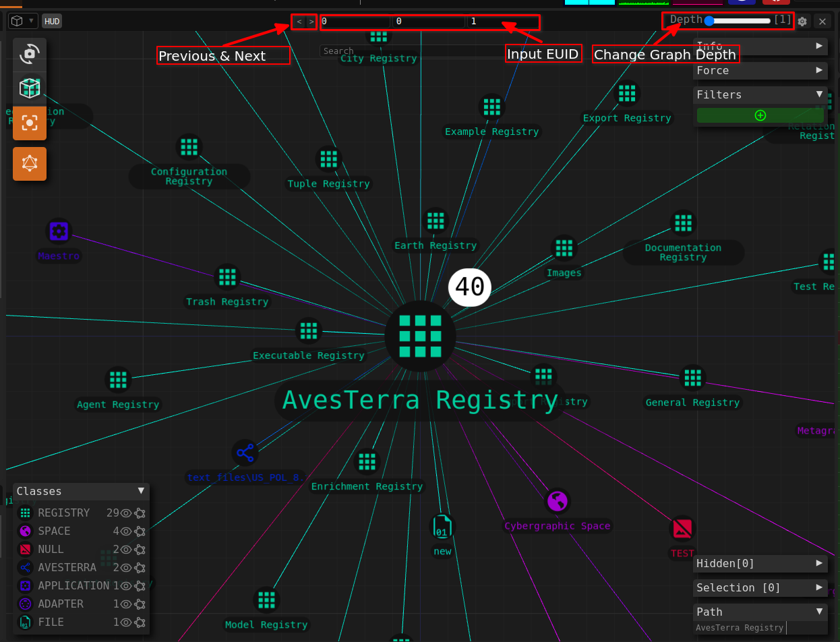This screenshot has width=840, height=642.
Task: Click the City Registry node label
Action: coord(379,59)
